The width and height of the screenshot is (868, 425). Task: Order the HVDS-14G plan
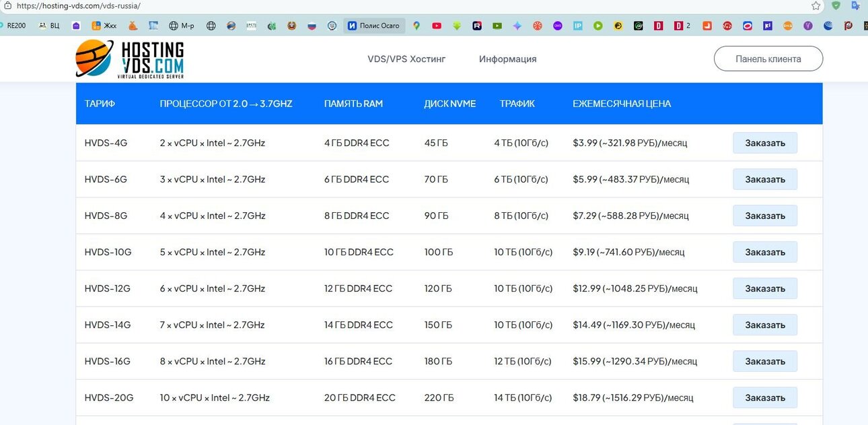coord(765,325)
